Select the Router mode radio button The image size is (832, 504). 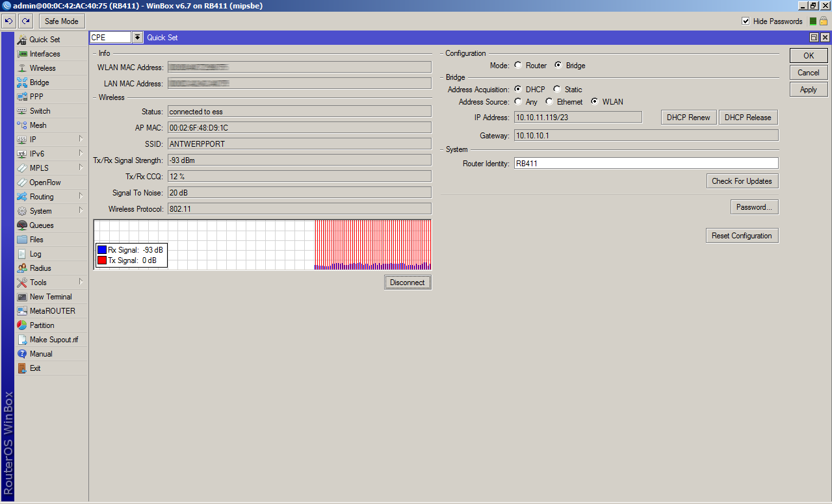(x=518, y=66)
